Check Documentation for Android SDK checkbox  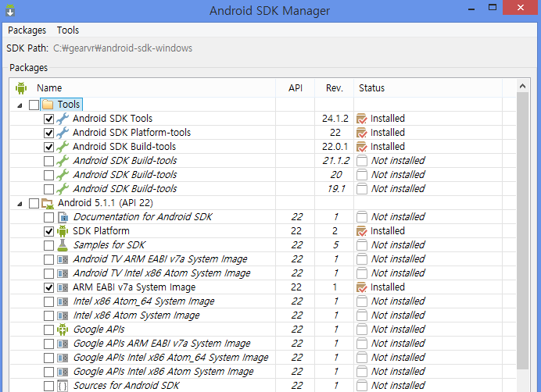pos(48,217)
